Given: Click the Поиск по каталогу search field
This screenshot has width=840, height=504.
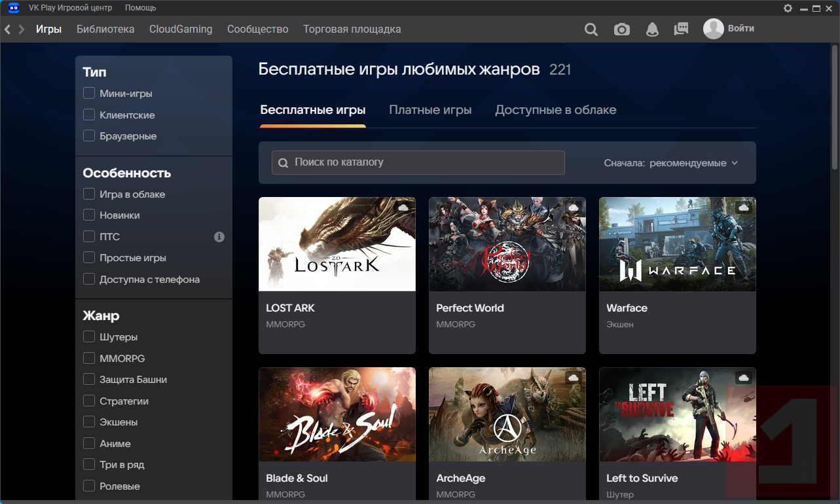Looking at the screenshot, I should [418, 163].
